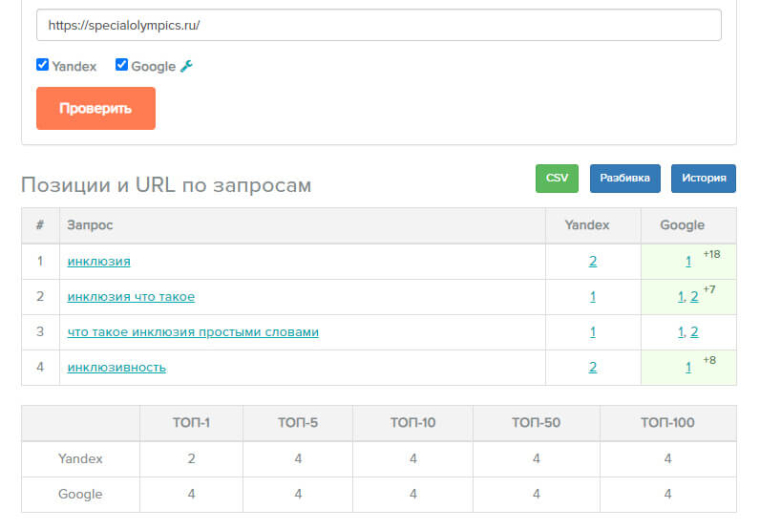Click Yandex position for простыми словами row

point(593,332)
